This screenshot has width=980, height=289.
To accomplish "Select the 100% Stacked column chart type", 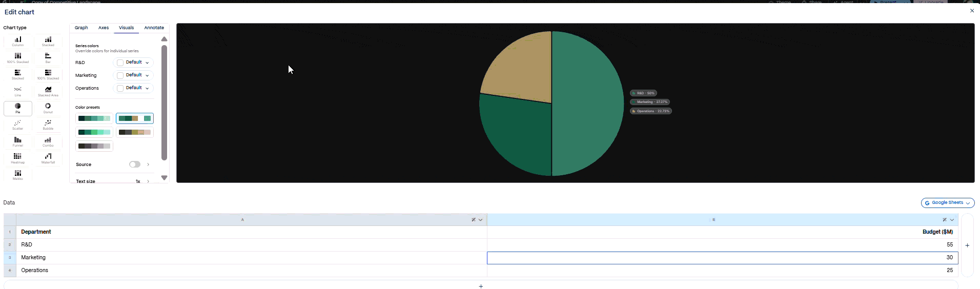I will pos(18,58).
